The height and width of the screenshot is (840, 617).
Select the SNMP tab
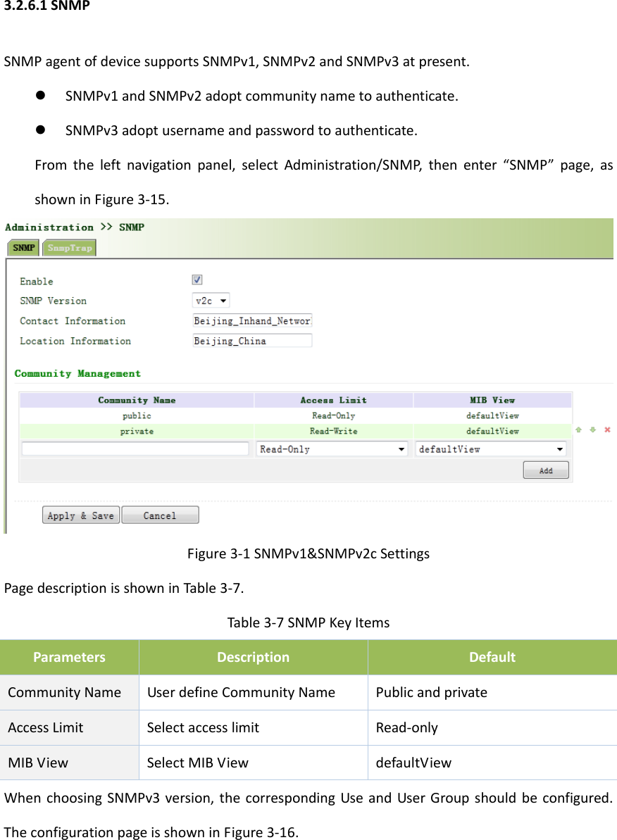[23, 247]
